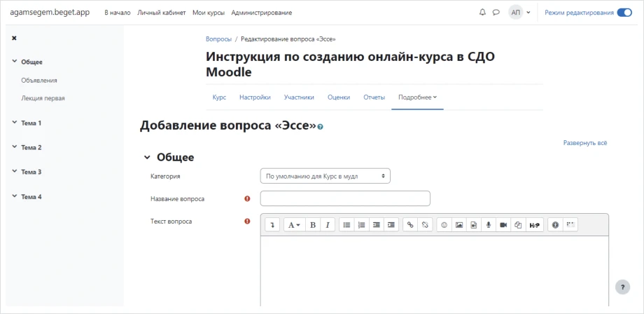
Task: Expand Тема 3 in the course index
Action: (15, 172)
